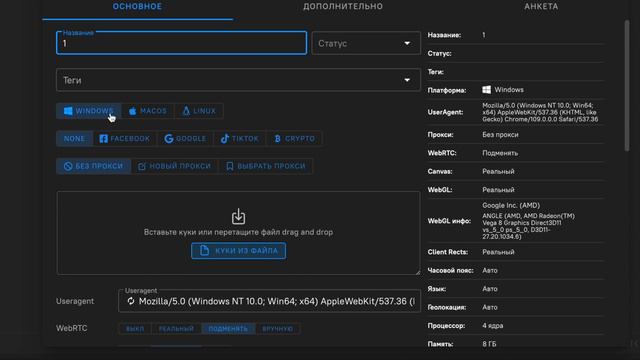
Task: Choose the Crypto profile type
Action: pos(295,139)
